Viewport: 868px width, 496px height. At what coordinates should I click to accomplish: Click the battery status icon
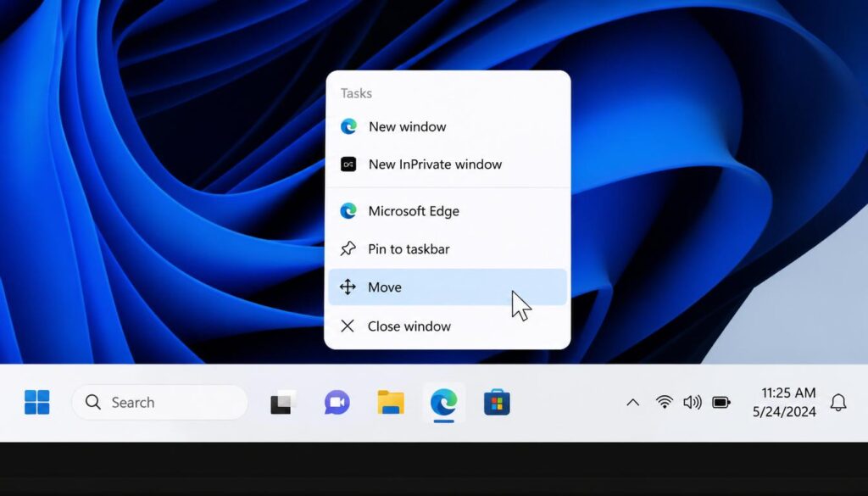click(721, 402)
